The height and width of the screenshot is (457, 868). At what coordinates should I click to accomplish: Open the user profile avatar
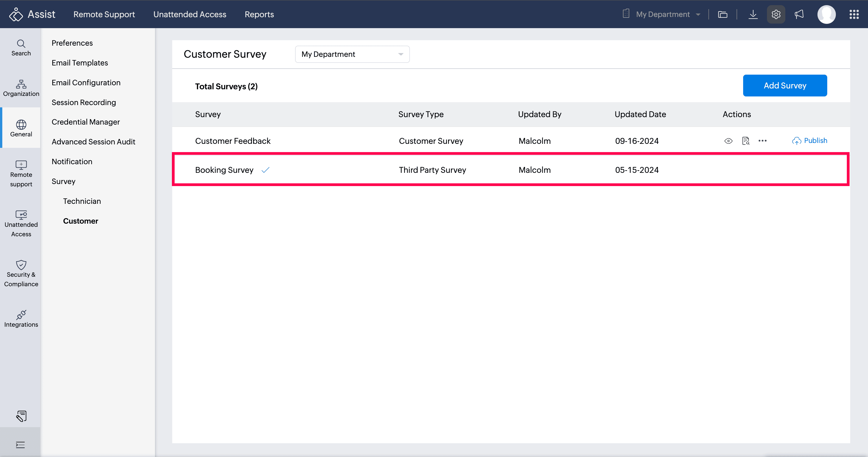[x=826, y=14]
